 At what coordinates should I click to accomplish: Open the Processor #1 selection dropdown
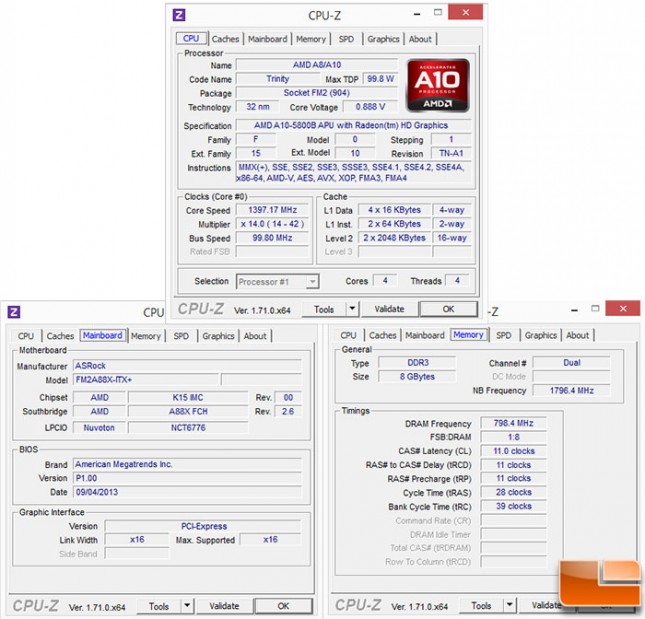coord(277,282)
